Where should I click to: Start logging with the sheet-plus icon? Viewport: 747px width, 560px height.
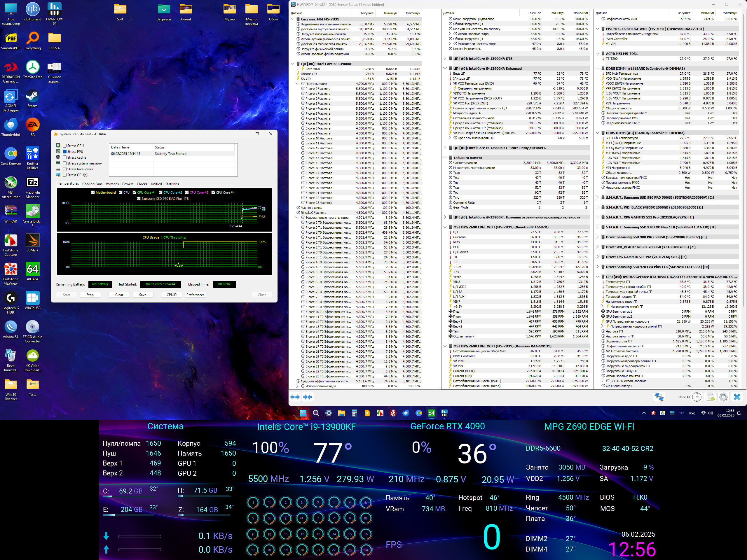[710, 397]
